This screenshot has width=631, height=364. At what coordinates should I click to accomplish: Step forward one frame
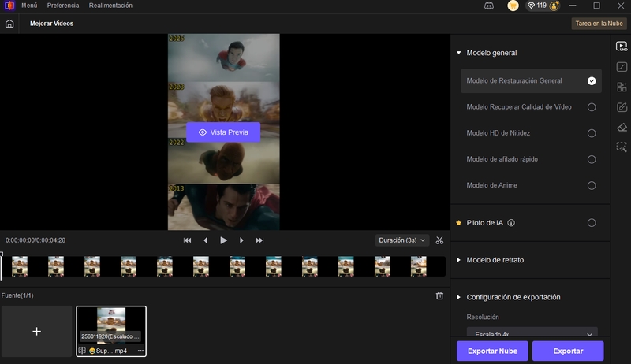click(x=241, y=240)
